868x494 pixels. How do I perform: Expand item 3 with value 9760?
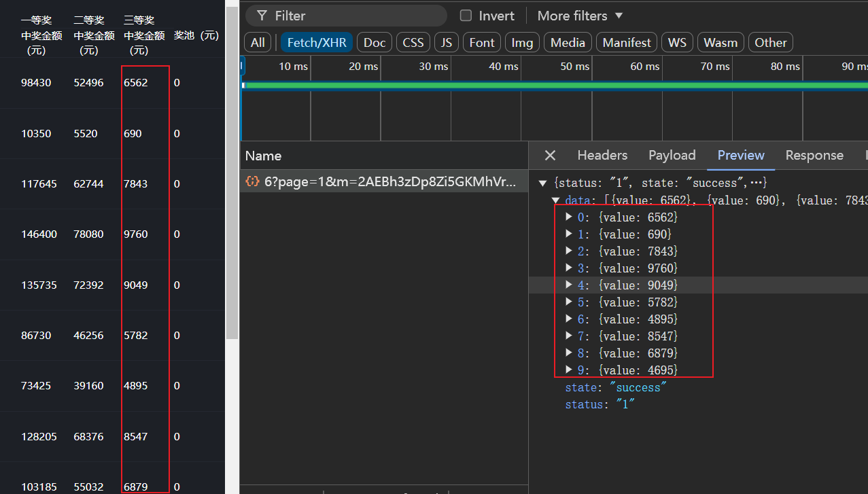pyautogui.click(x=569, y=268)
